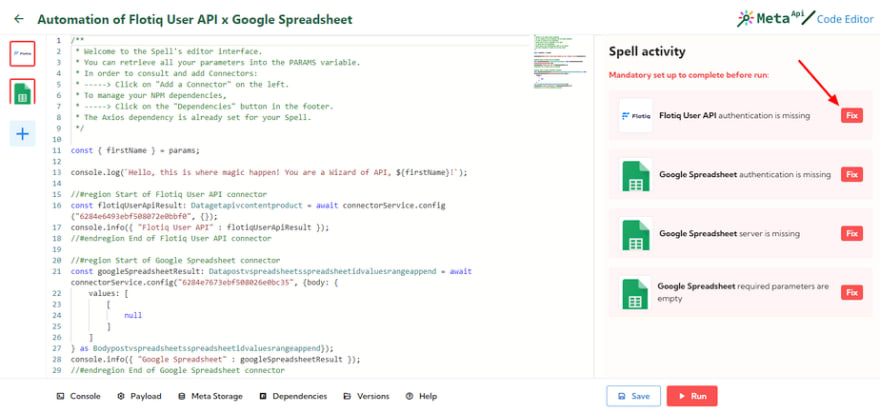This screenshot has height=413, width=880.
Task: Click the 'Spell activity' heading
Action: (647, 52)
